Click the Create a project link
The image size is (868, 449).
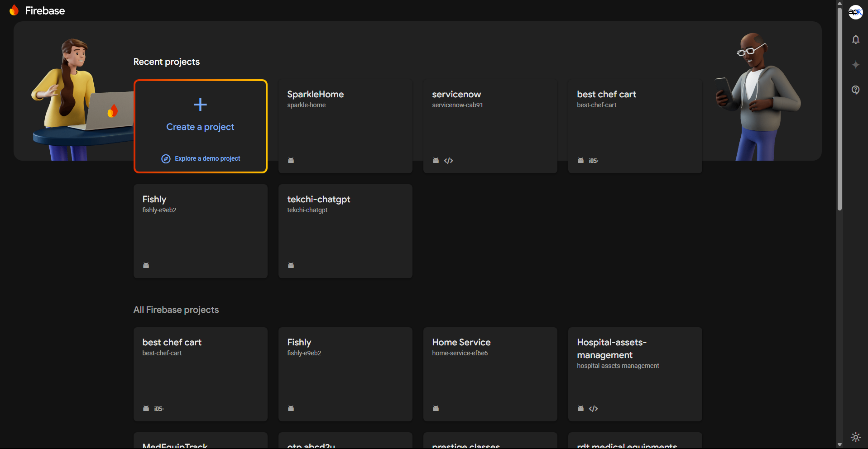[200, 127]
